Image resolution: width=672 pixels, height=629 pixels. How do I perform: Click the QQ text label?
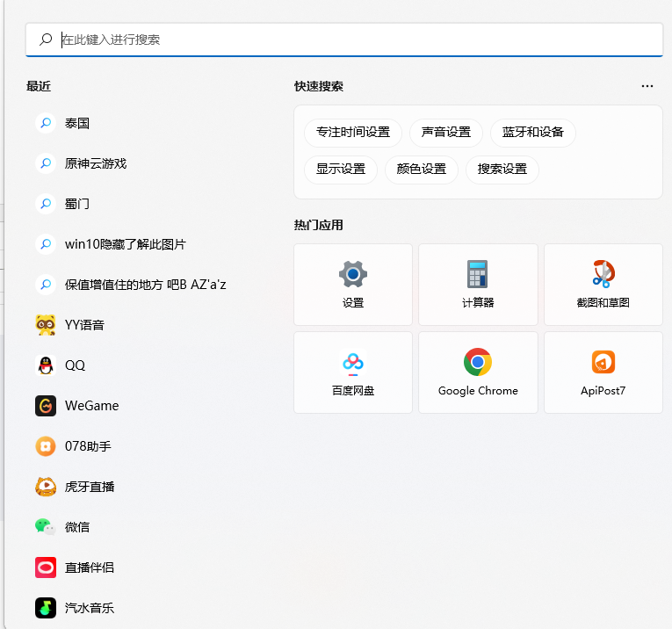(x=75, y=365)
